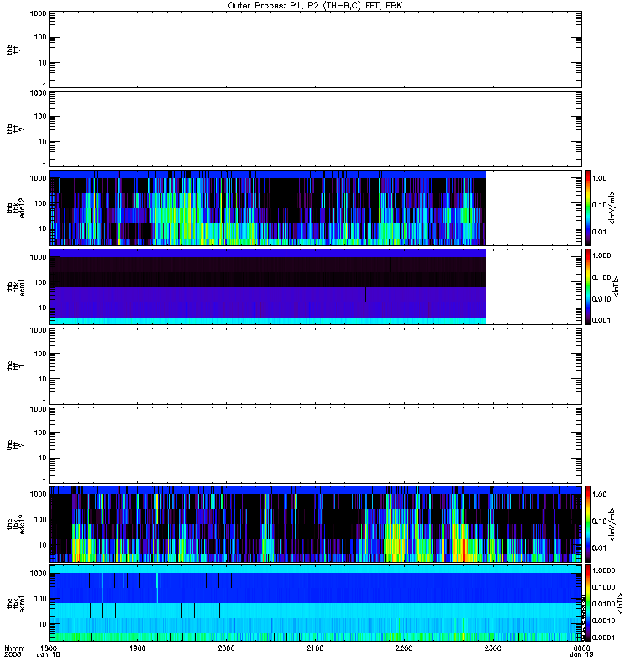
Task: Click the '1.000' tick on thb scm1 color bar
Action: point(601,255)
